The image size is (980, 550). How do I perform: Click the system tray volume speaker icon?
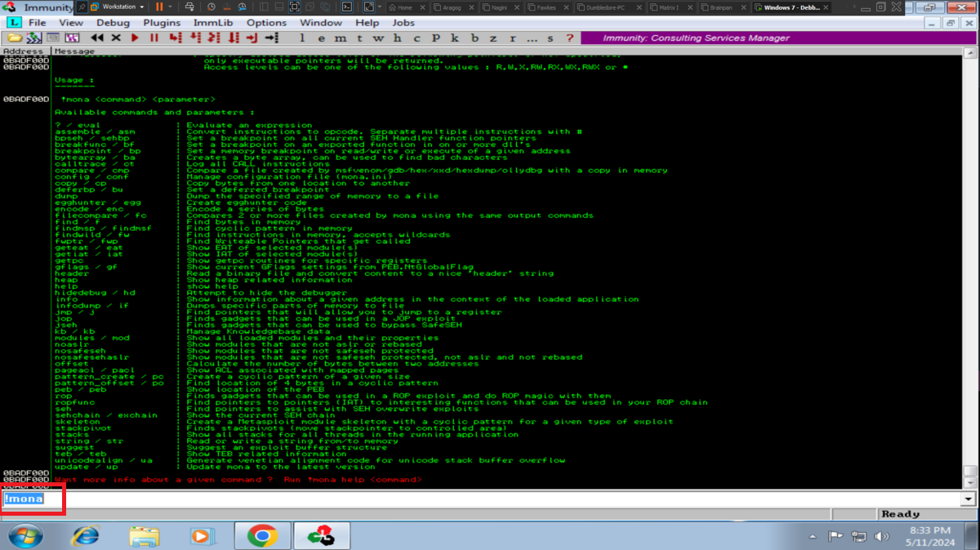point(881,536)
